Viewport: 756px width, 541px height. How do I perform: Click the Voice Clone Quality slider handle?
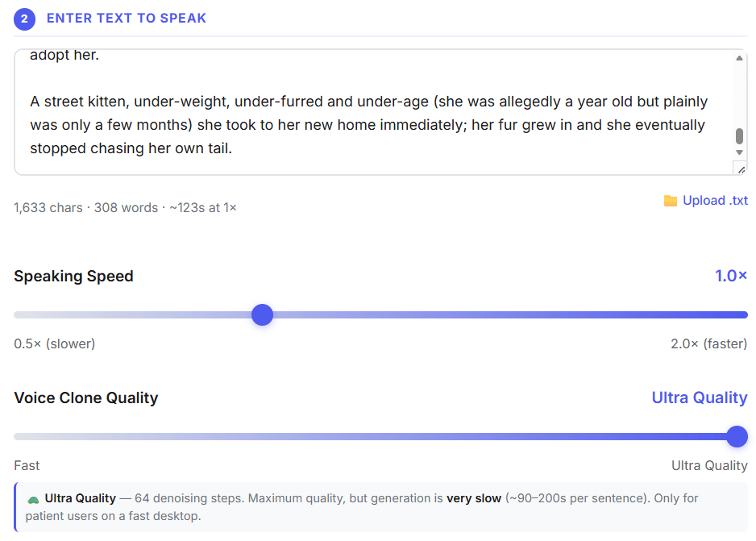[737, 436]
